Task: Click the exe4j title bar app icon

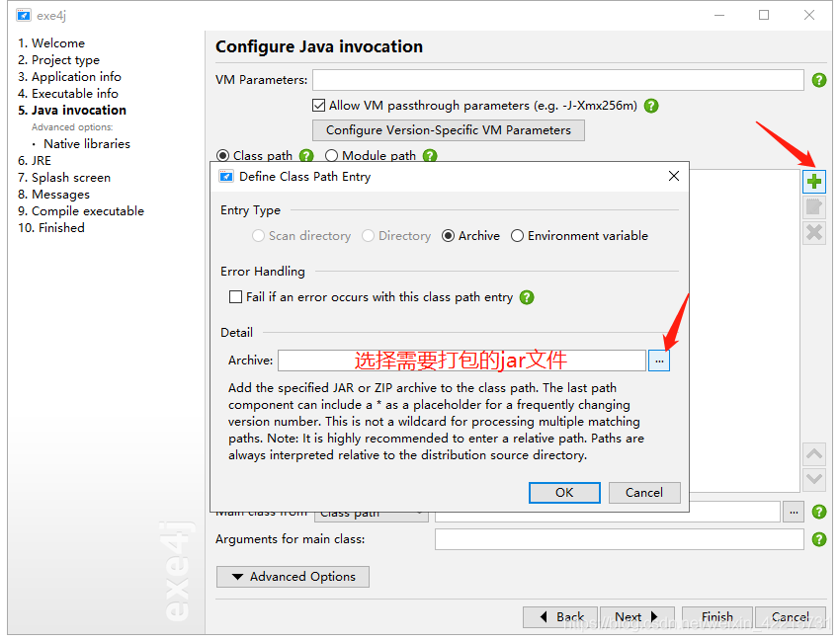Action: tap(24, 15)
